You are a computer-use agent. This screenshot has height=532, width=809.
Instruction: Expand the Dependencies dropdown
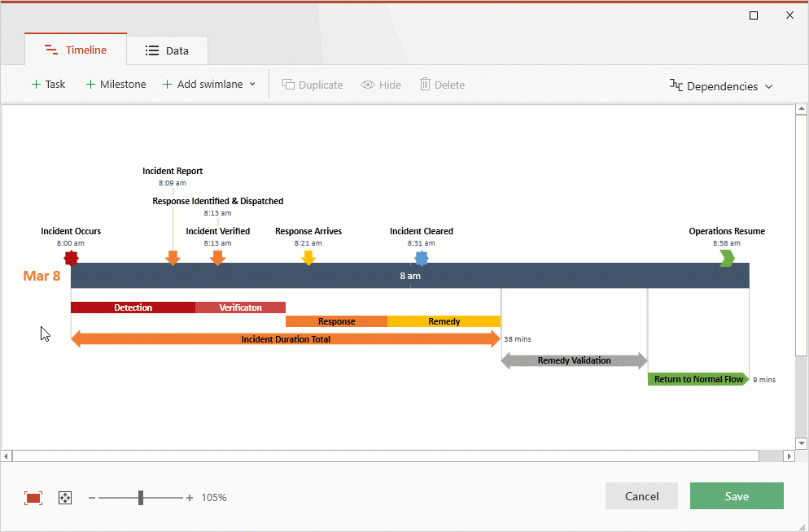click(x=720, y=86)
